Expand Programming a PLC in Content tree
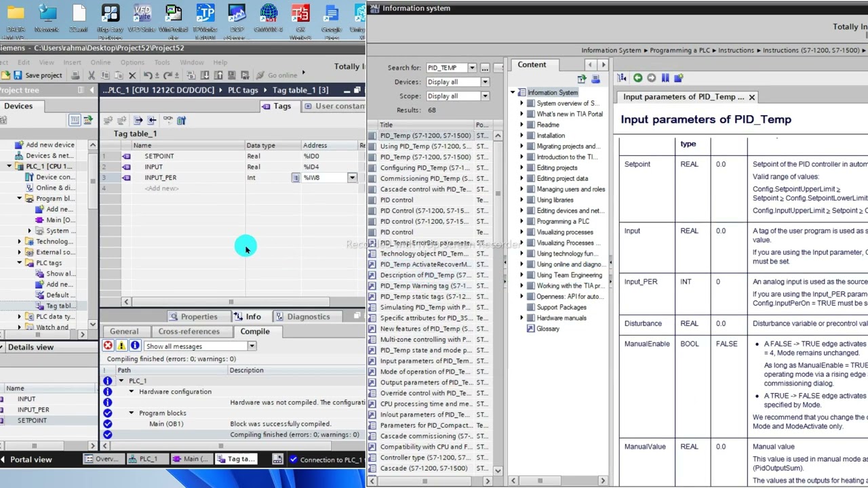Screen dimensions: 868x488 tap(521, 221)
